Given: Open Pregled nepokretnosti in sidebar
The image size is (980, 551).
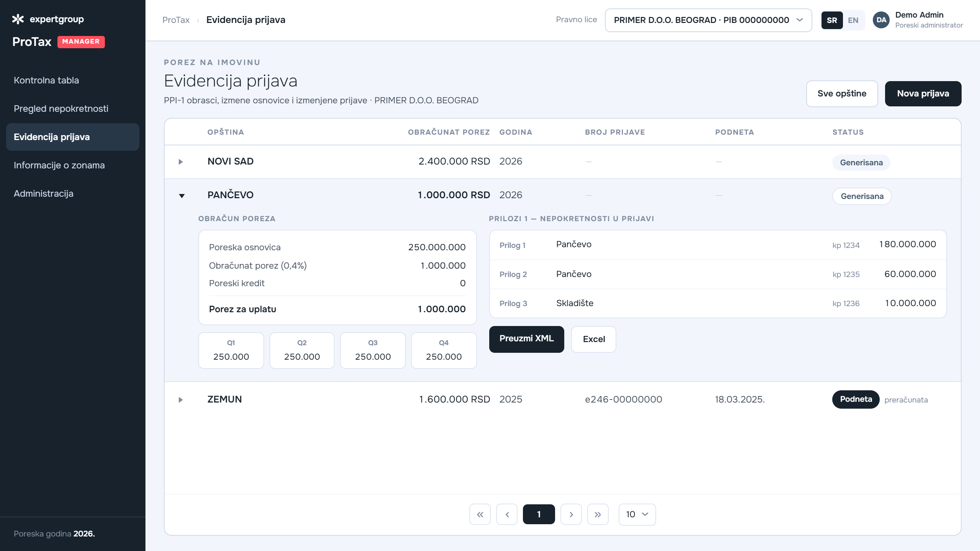Looking at the screenshot, I should 73,109.
